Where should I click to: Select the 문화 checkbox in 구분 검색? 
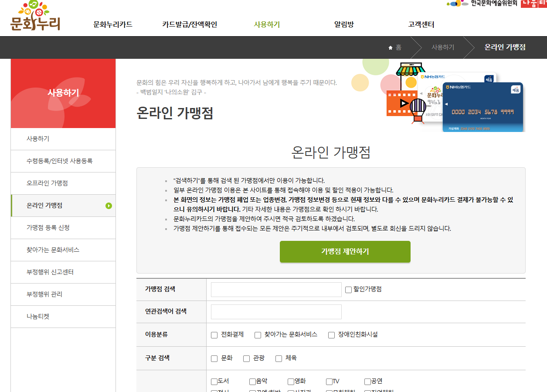214,358
